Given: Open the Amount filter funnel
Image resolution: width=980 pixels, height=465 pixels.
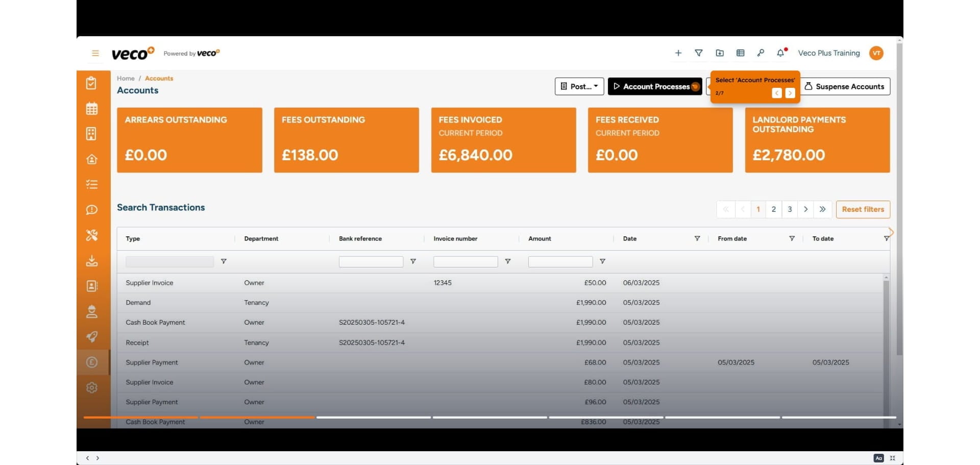Looking at the screenshot, I should pos(602,261).
